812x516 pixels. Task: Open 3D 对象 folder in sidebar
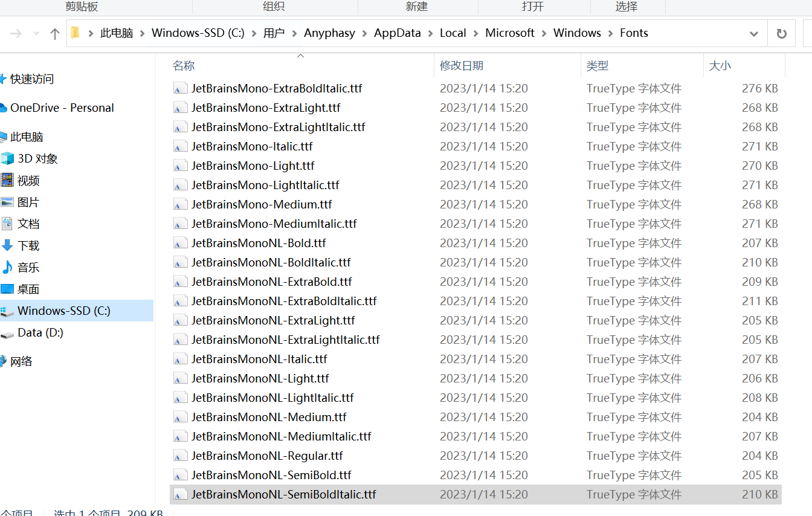click(x=37, y=159)
